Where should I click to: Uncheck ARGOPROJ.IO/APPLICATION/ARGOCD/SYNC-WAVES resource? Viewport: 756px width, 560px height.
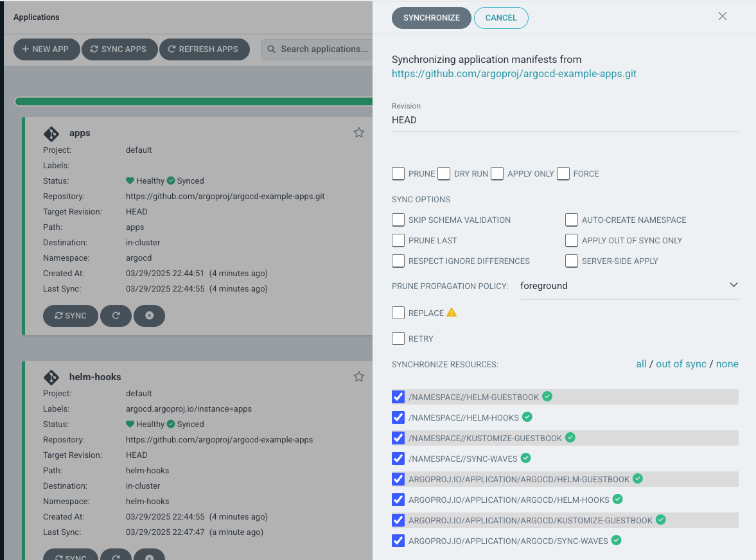pos(398,541)
